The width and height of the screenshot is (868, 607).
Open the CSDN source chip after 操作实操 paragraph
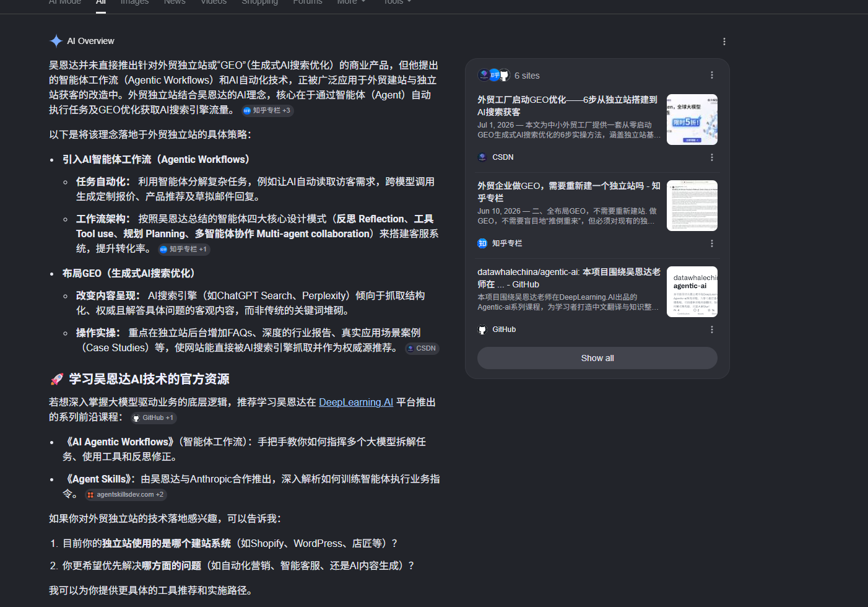pos(422,348)
